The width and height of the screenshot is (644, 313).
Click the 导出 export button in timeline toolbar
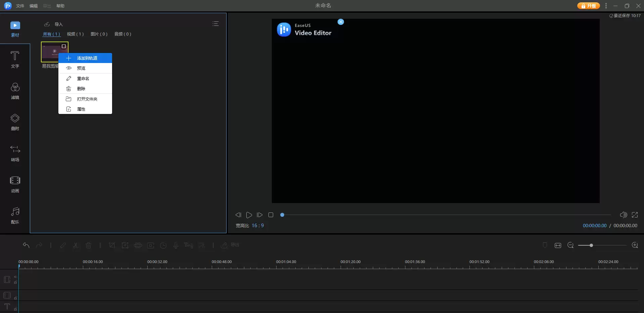(x=230, y=245)
